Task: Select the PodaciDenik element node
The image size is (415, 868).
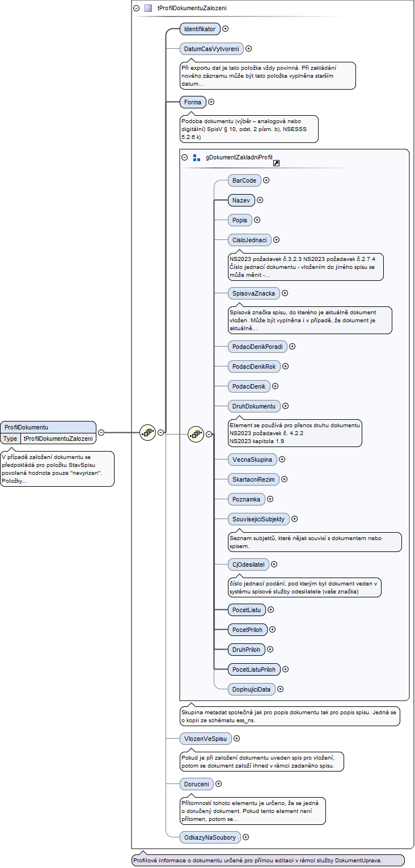Action: 249,386
